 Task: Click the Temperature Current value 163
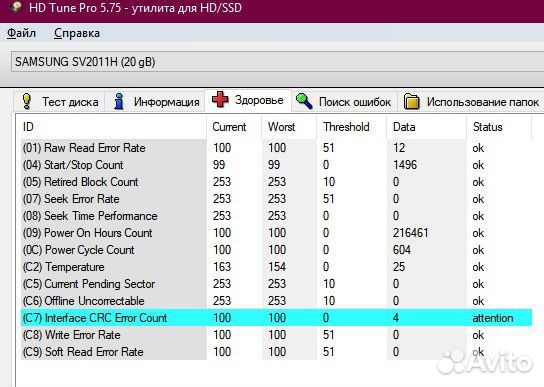(x=222, y=267)
